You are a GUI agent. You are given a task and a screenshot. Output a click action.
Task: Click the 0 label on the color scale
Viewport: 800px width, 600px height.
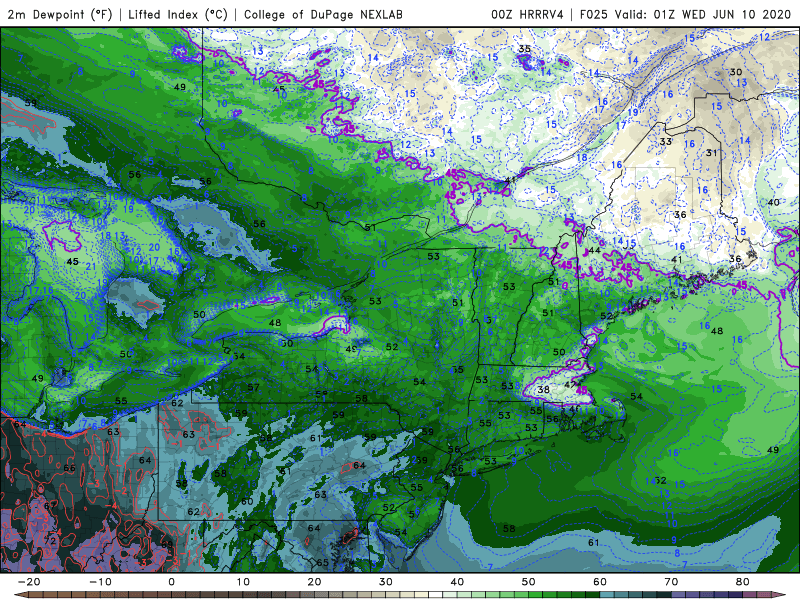(171, 582)
